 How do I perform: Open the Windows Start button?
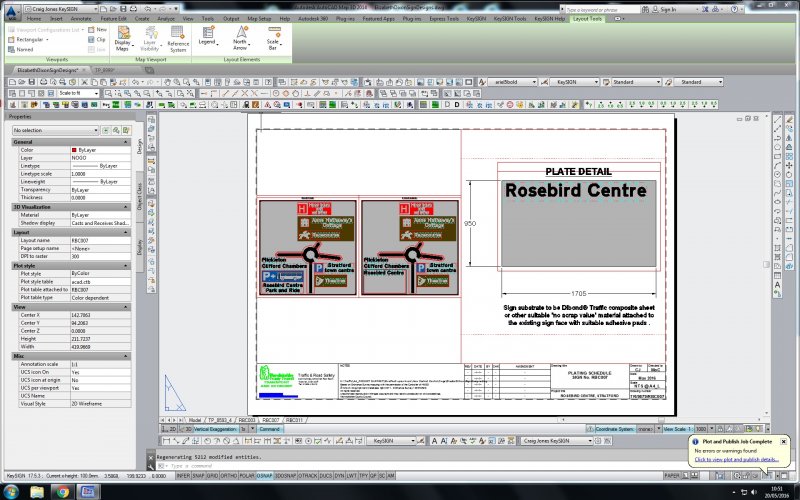click(x=11, y=492)
